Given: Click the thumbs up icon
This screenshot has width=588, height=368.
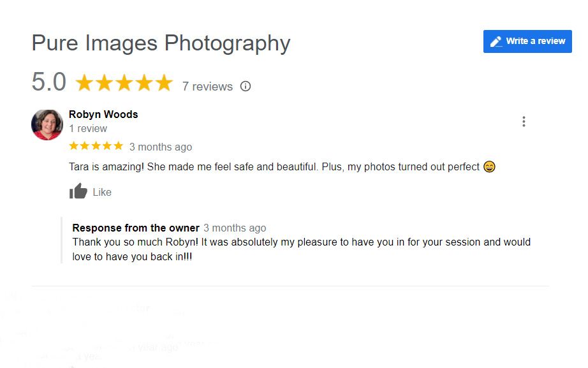Looking at the screenshot, I should click(x=78, y=191).
